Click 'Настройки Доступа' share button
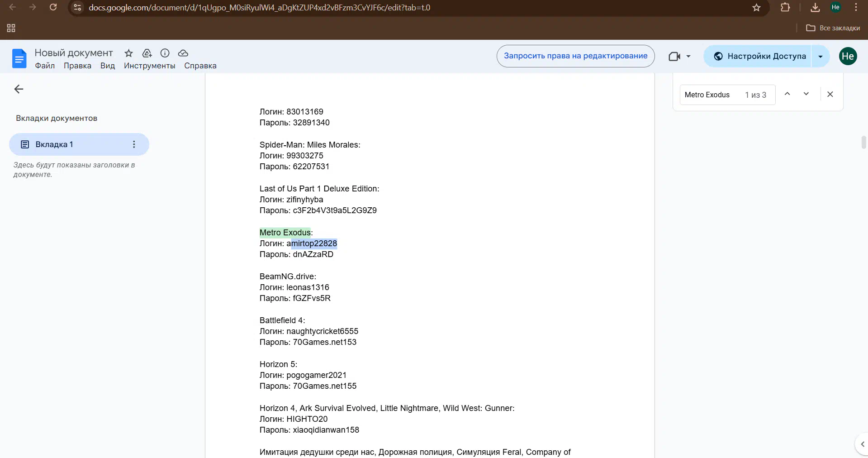Screen dimensions: 868x458 coord(759,56)
